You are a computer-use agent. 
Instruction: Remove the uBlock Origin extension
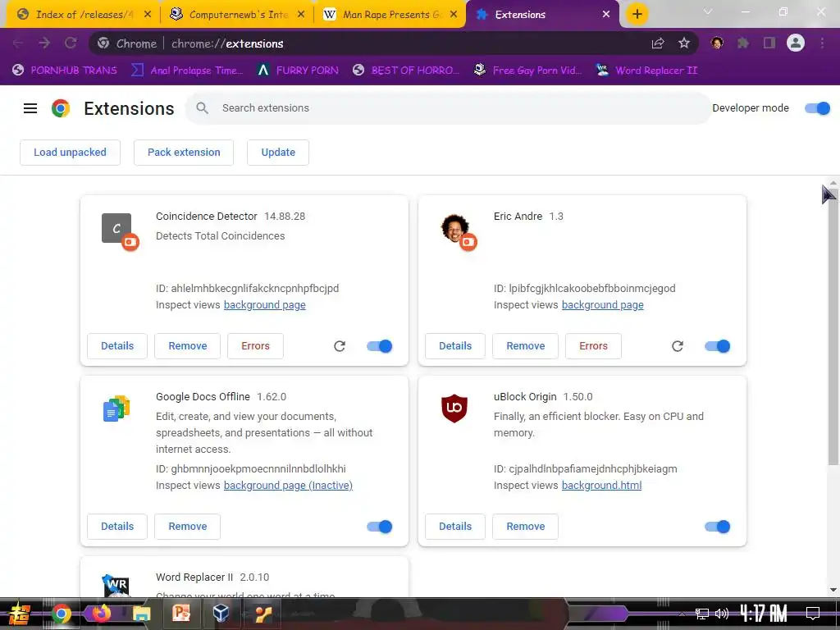point(526,527)
